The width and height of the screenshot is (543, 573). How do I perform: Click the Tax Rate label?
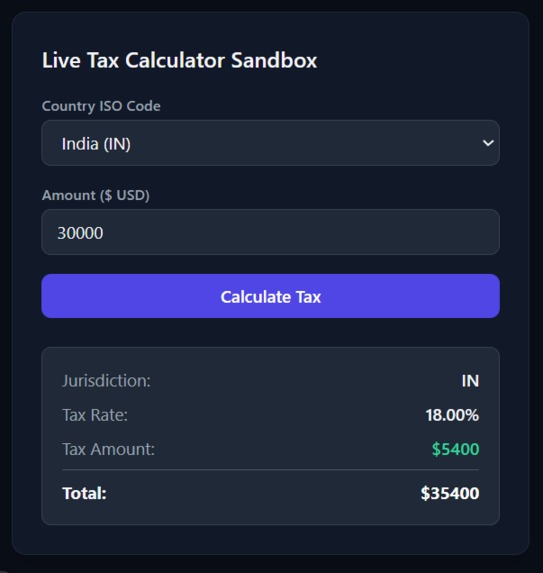95,415
